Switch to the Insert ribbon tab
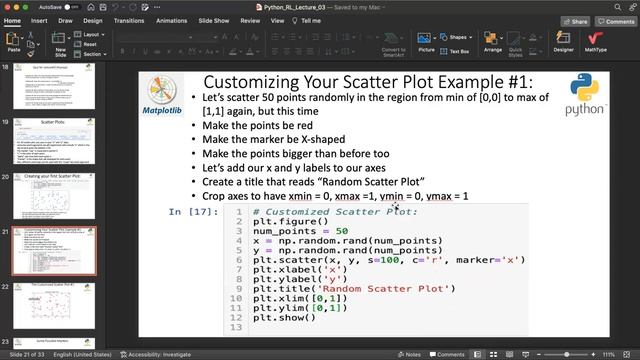Image resolution: width=640 pixels, height=360 pixels. tap(39, 21)
